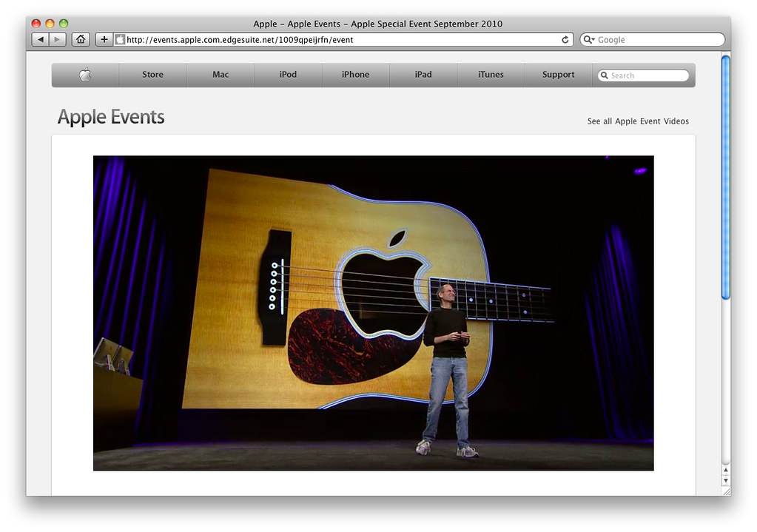Click the scroll down arrow
Image resolution: width=757 pixels, height=532 pixels.
coord(726,480)
